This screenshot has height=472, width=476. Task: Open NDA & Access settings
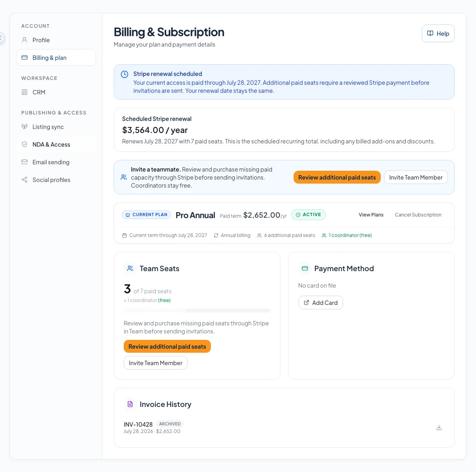coord(56,145)
